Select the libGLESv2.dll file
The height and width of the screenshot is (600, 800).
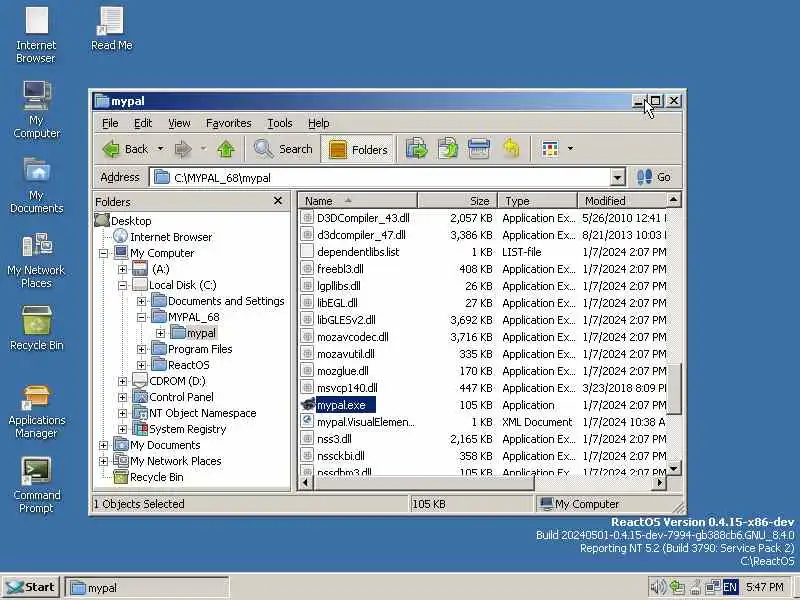point(345,320)
